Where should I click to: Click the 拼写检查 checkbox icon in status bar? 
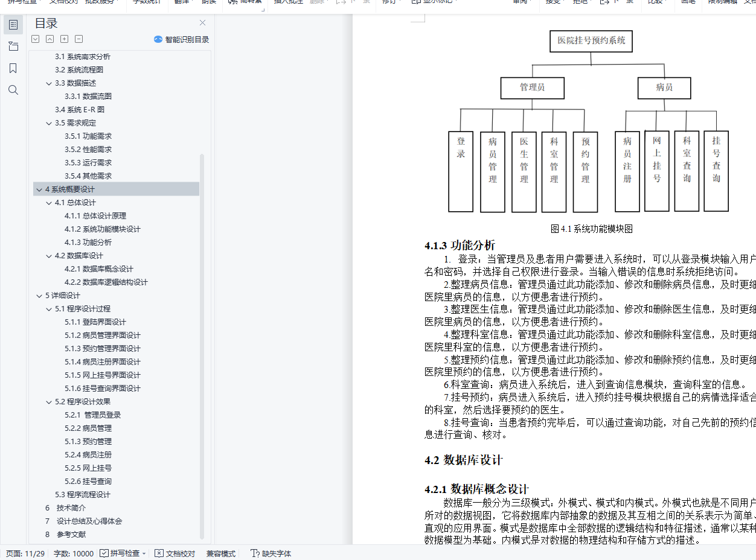tap(104, 553)
